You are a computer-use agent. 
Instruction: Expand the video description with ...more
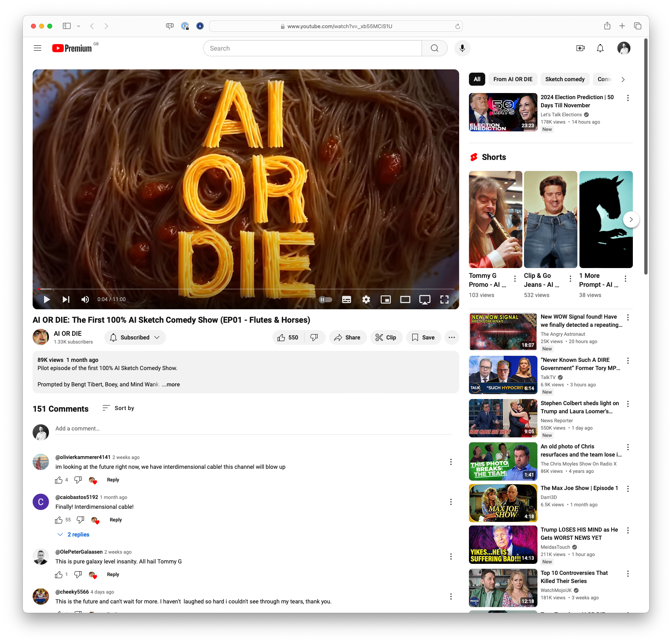(x=170, y=384)
